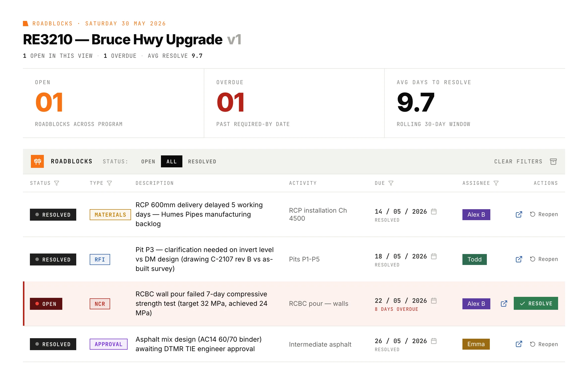Show only Resolved roadblocks
The width and height of the screenshot is (588, 385).
coord(202,161)
